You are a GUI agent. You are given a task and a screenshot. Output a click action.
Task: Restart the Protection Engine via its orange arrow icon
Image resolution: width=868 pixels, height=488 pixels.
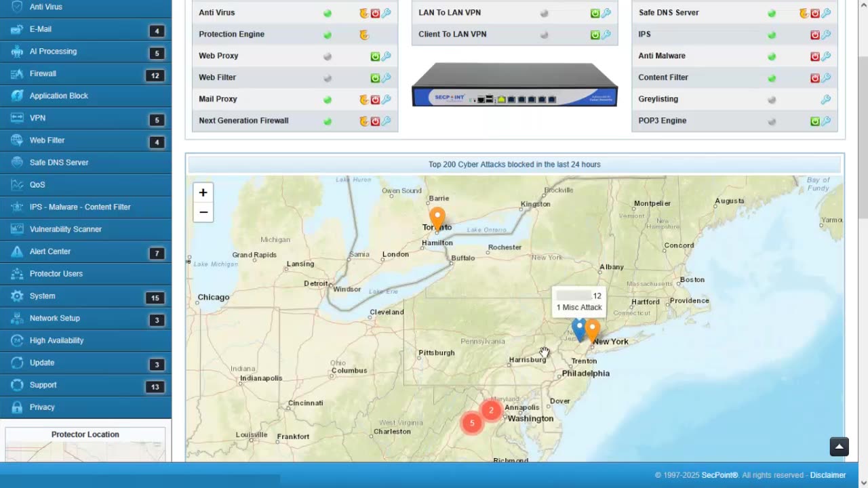(x=363, y=35)
